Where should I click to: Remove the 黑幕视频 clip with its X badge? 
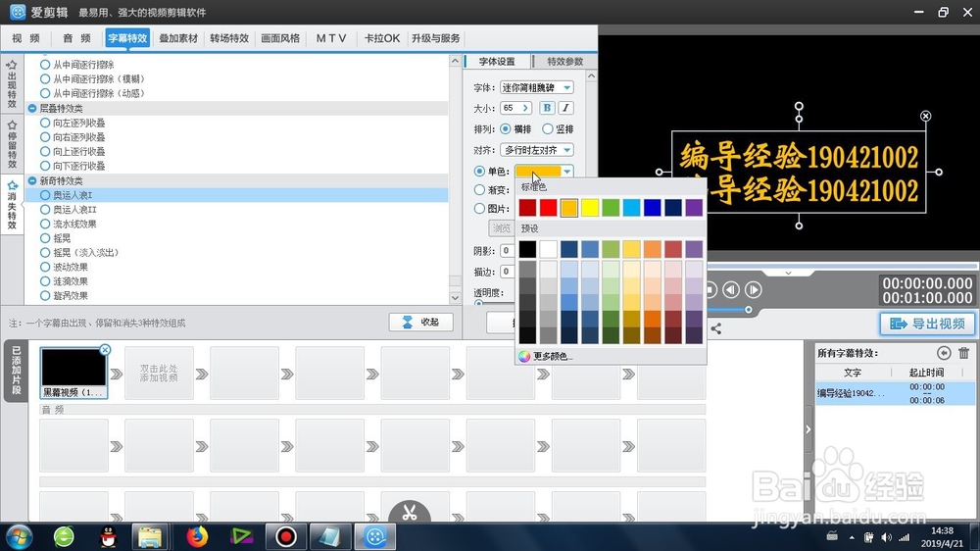point(105,350)
